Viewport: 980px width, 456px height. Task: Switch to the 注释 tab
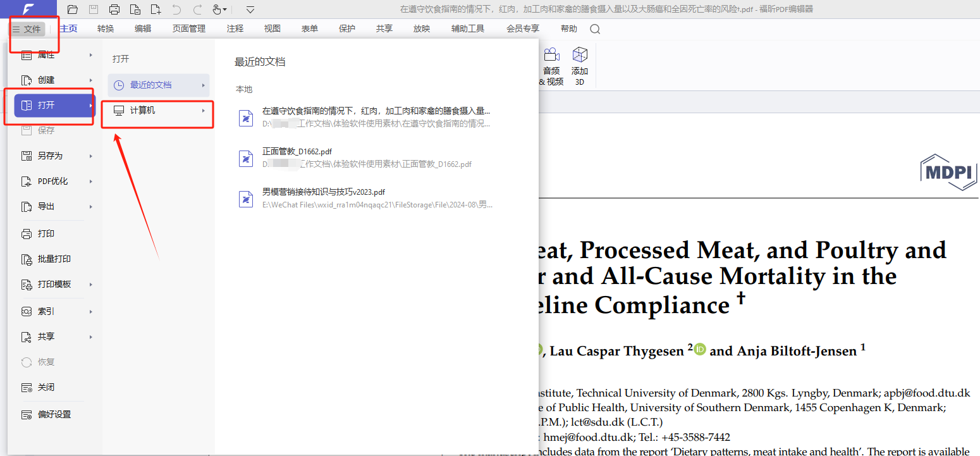coord(235,28)
